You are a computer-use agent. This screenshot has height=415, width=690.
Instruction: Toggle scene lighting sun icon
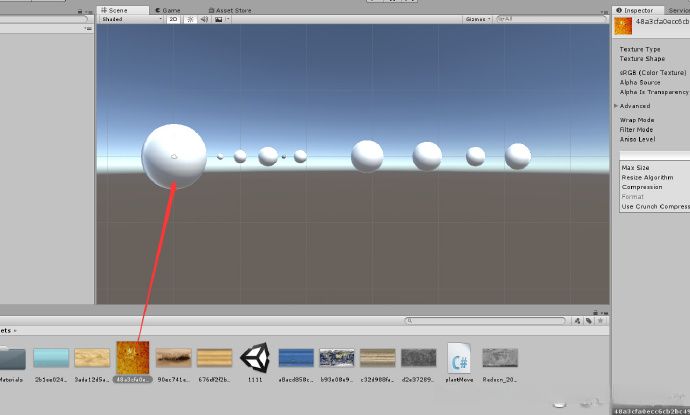tap(190, 19)
